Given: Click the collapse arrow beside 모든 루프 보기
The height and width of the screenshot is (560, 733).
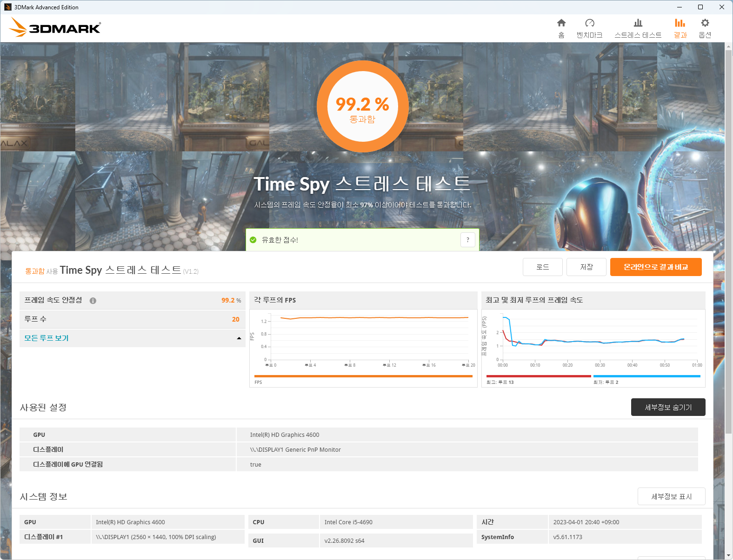Looking at the screenshot, I should (x=239, y=338).
